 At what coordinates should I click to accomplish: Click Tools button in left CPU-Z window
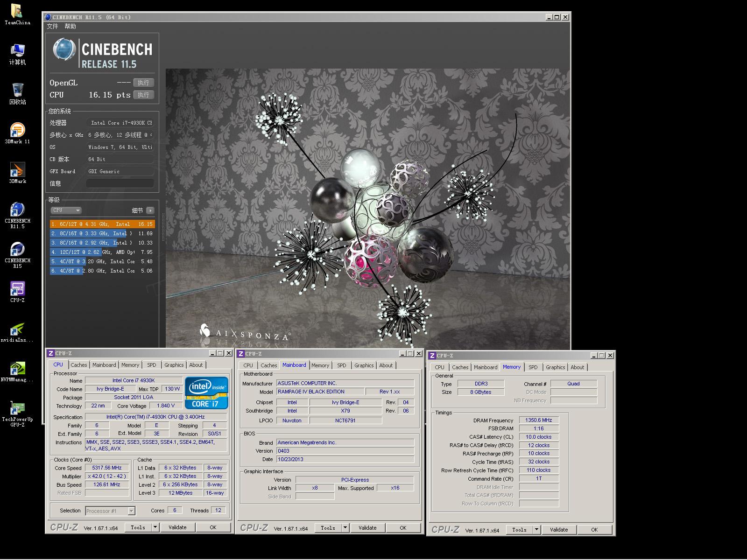tap(138, 527)
